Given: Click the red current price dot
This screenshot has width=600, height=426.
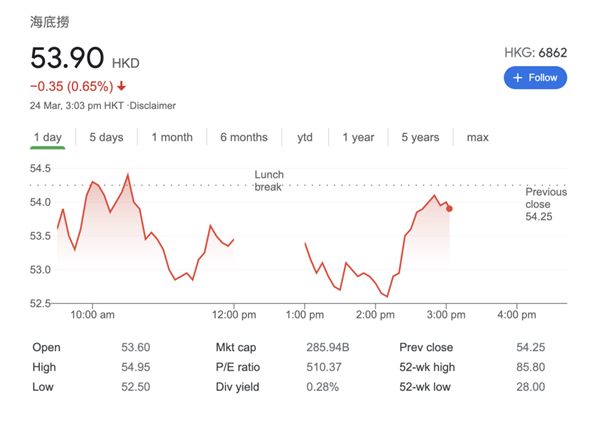Looking at the screenshot, I should coord(449,209).
